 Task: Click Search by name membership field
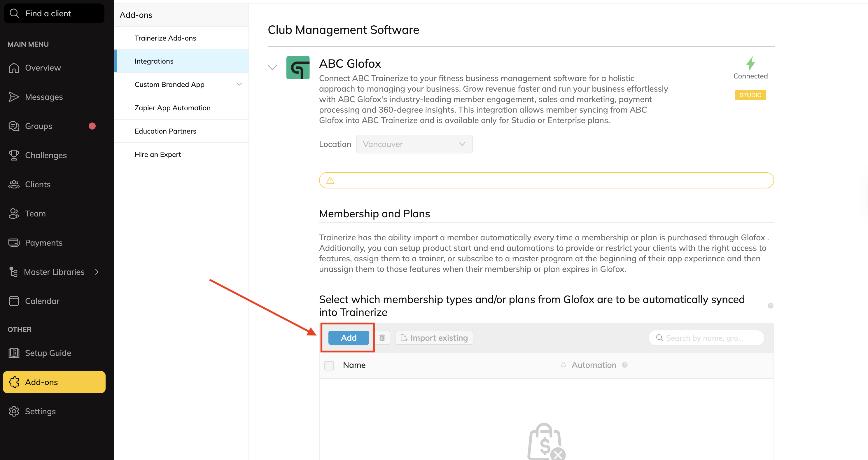coord(706,338)
